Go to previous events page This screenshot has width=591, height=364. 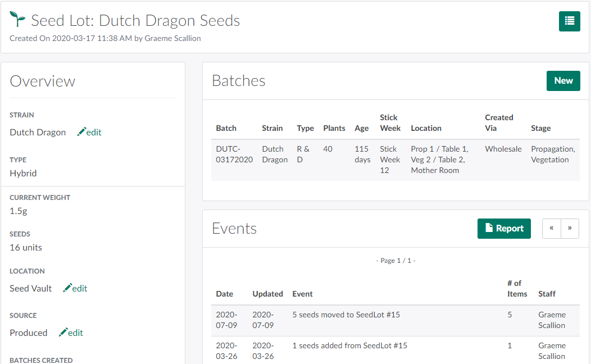(x=551, y=229)
